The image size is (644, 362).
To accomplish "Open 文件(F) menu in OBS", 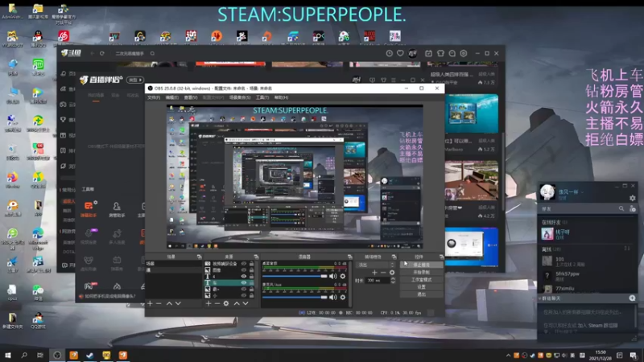I will [154, 97].
